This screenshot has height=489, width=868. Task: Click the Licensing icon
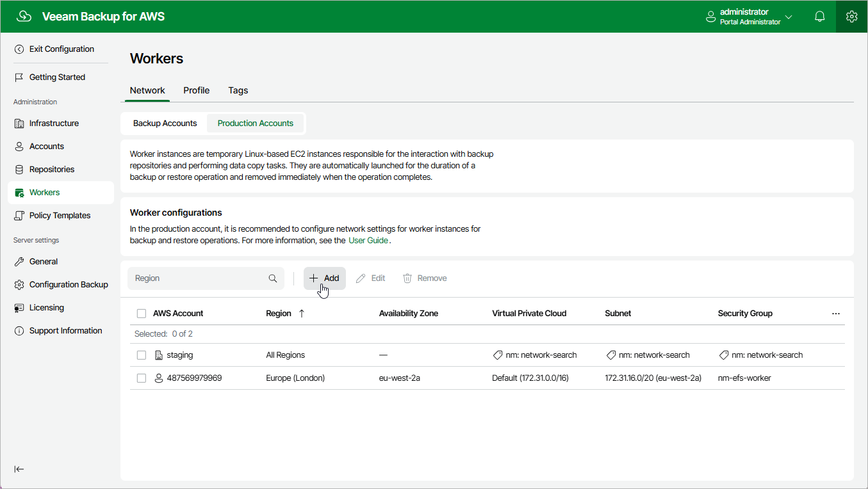[x=19, y=308]
